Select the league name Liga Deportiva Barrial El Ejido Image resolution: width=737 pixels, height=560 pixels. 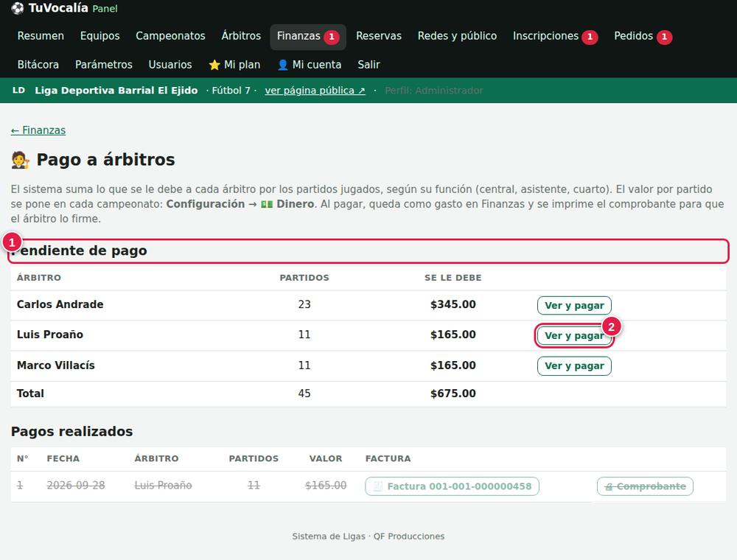[116, 91]
